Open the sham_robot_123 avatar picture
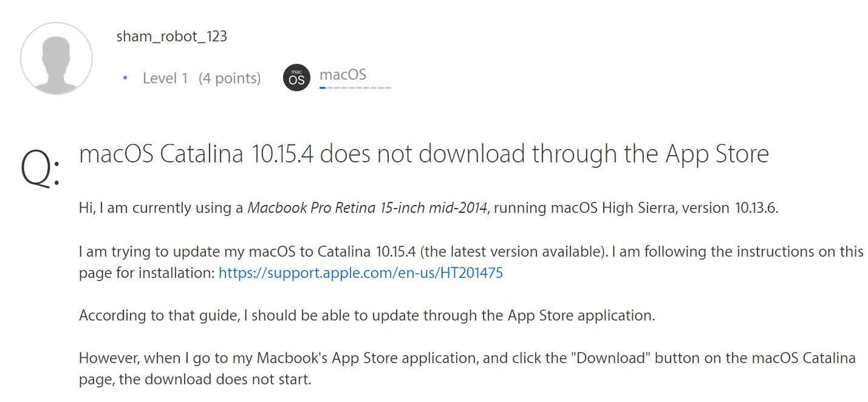Screen dimensions: 868x402 pyautogui.click(x=56, y=58)
